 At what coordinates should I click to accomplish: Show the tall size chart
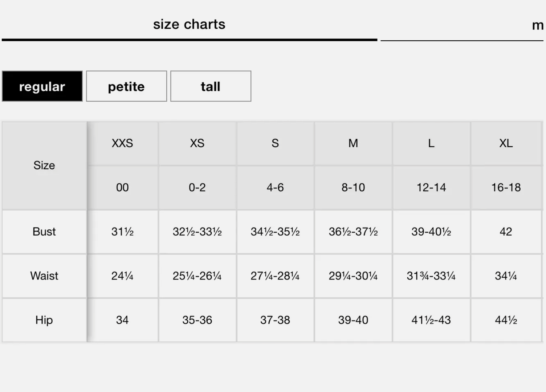[x=211, y=86]
